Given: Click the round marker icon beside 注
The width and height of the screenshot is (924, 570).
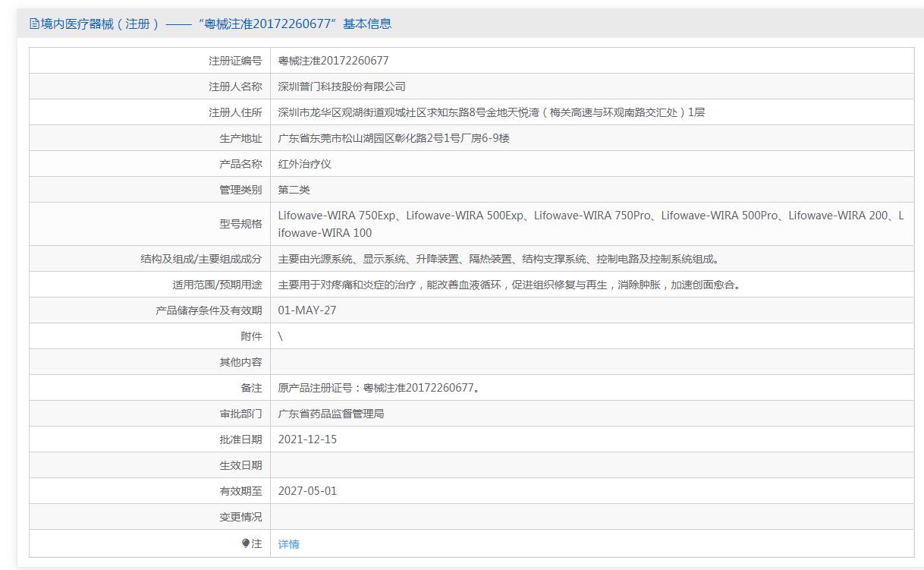Looking at the screenshot, I should 246,543.
